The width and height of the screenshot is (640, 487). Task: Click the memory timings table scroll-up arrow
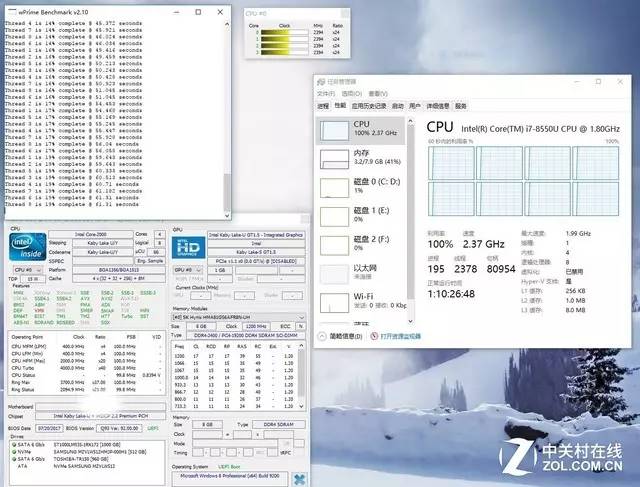[302, 346]
